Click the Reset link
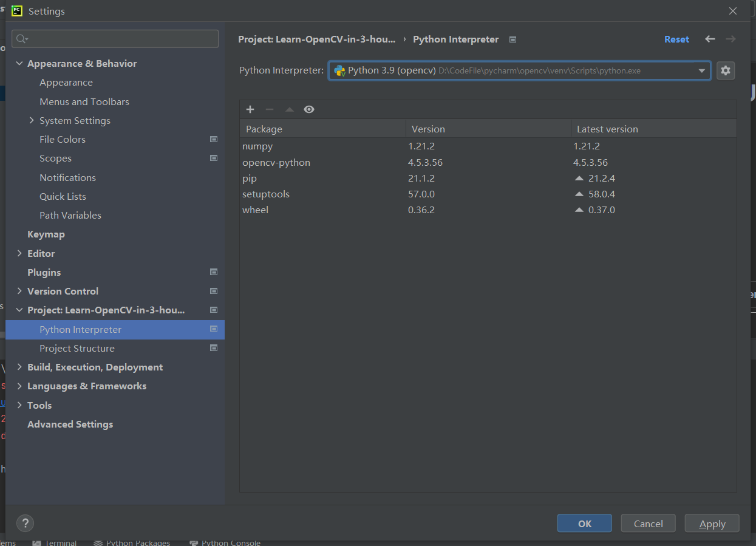The height and width of the screenshot is (546, 756). pos(676,39)
